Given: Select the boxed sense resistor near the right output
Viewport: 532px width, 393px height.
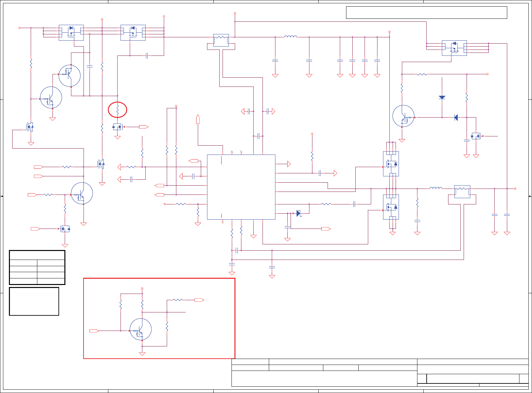Looking at the screenshot, I should [462, 192].
